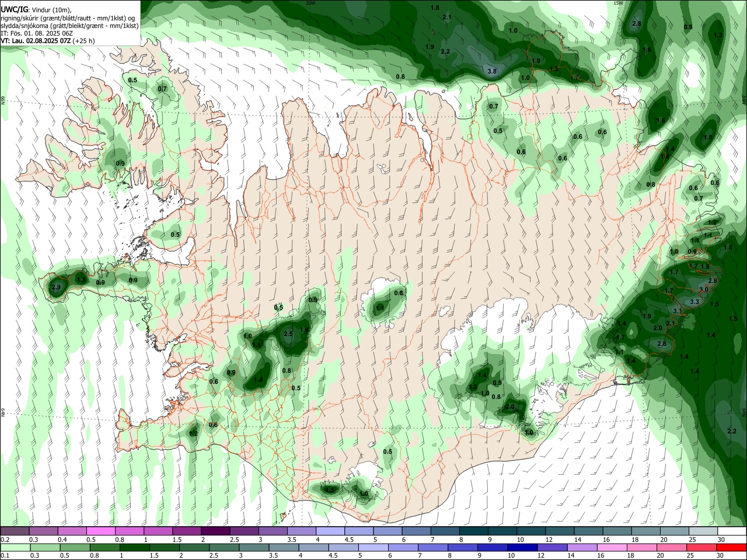Click the valid time "VT: Lau. 02.08.2025 07Z"
This screenshot has width=747, height=560.
tap(36, 41)
